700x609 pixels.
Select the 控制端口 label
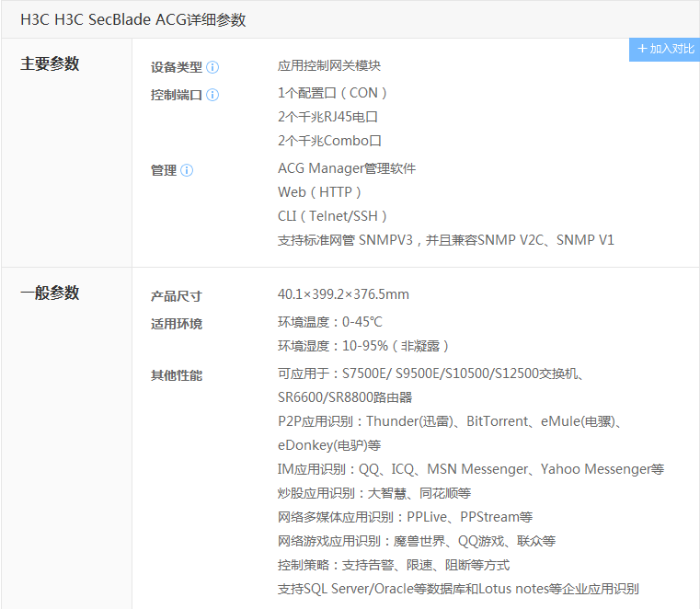pos(177,95)
